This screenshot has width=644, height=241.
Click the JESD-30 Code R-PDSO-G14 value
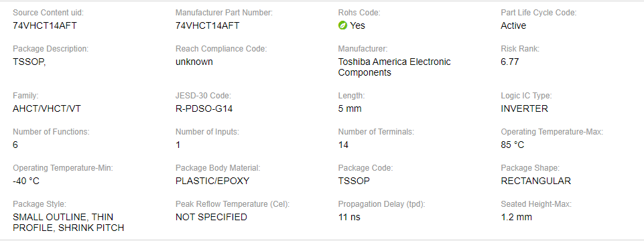point(204,109)
